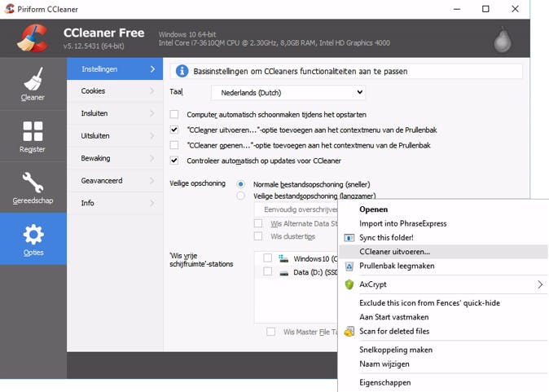Check the Windows10 drive checkbox
This screenshot has width=549, height=392.
(x=267, y=258)
